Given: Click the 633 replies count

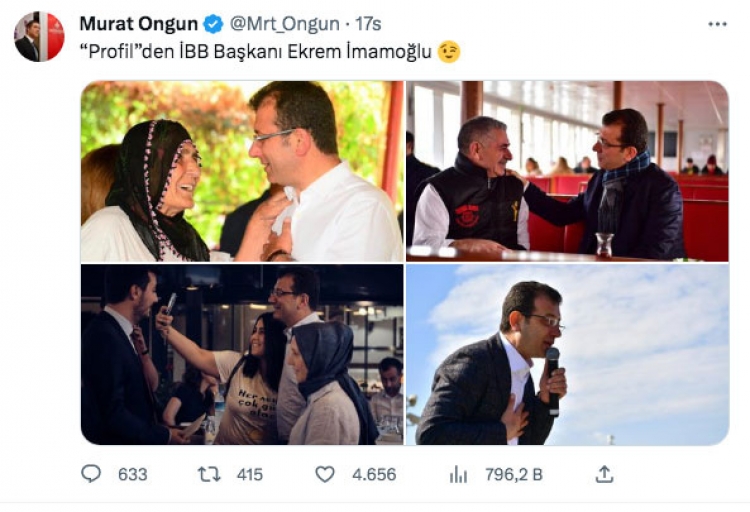Looking at the screenshot, I should tap(132, 474).
